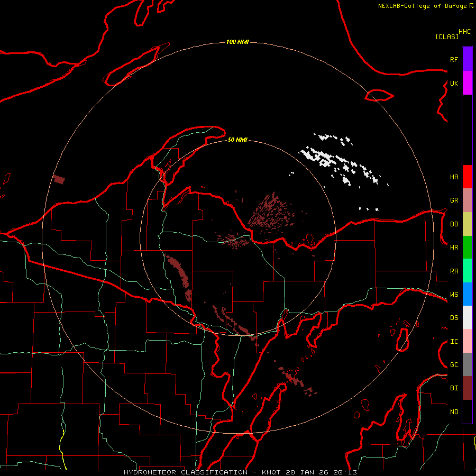Click the ND black legend swatch

click(x=467, y=411)
